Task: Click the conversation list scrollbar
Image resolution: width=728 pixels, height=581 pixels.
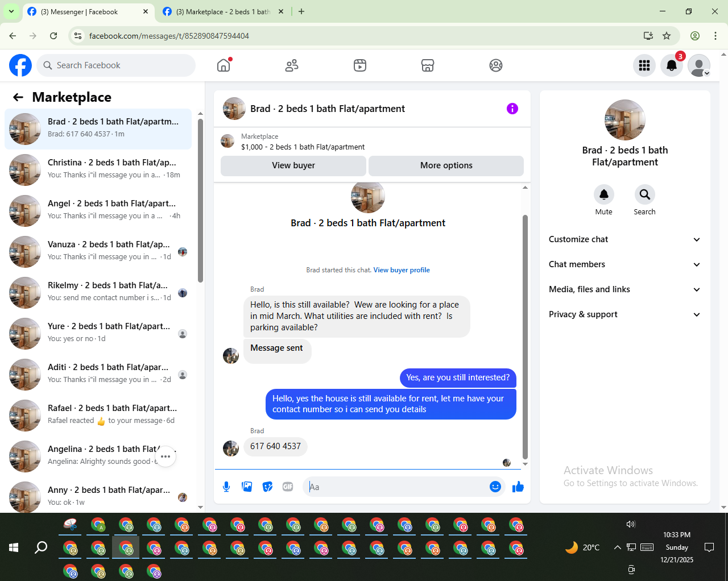Action: pos(200,200)
